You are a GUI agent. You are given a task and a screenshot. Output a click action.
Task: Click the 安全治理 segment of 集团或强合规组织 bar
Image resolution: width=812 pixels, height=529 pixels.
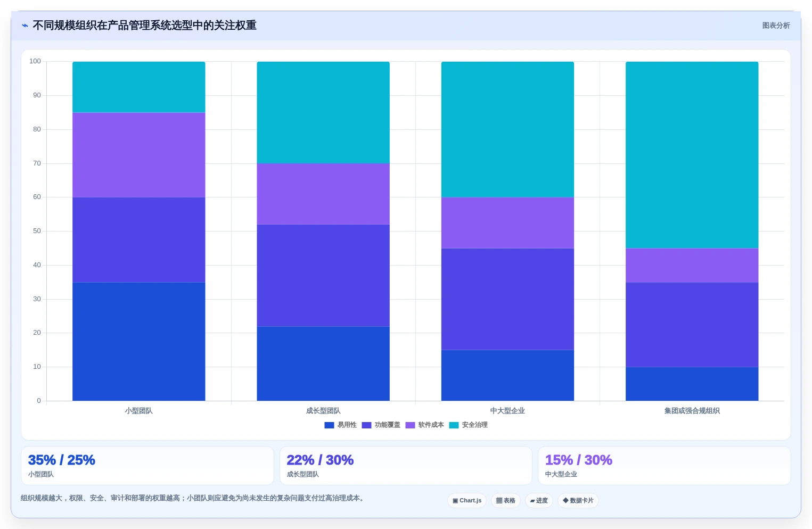click(x=692, y=155)
